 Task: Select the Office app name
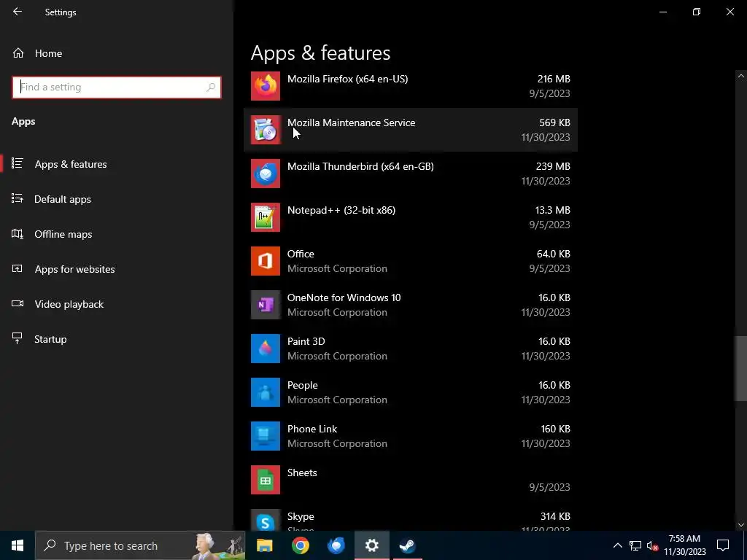click(x=301, y=254)
